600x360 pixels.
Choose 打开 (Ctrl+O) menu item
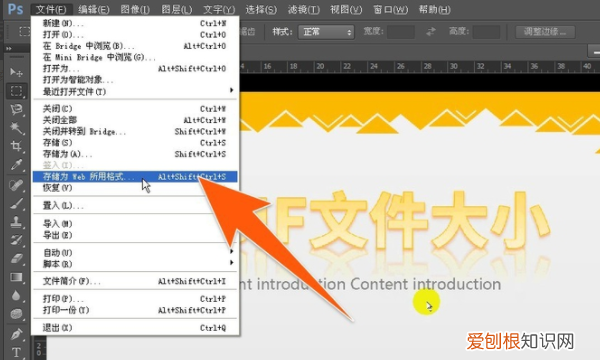click(135, 35)
